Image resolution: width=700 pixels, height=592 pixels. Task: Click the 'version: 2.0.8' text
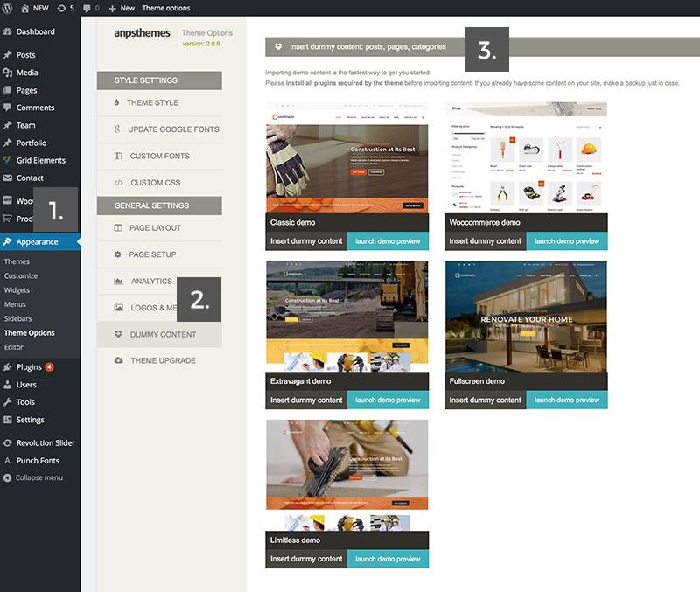(201, 44)
